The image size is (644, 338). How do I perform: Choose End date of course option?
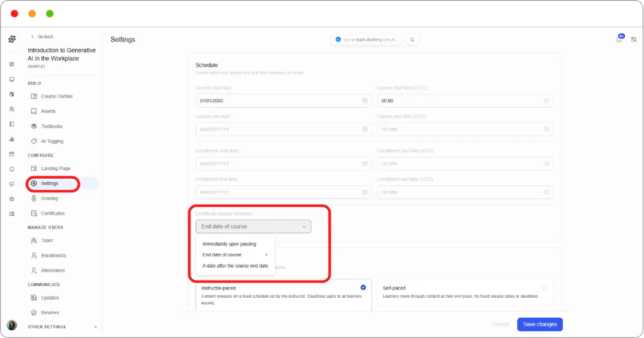(235, 254)
